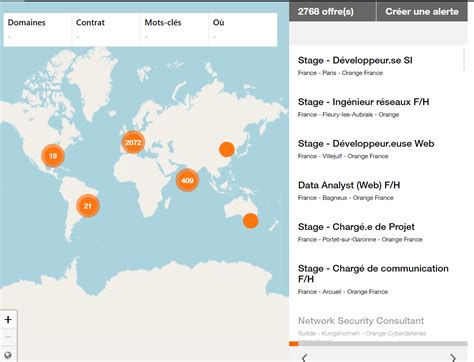Open the Domaines filter dropdown
This screenshot has height=362, width=474.
[x=37, y=29]
